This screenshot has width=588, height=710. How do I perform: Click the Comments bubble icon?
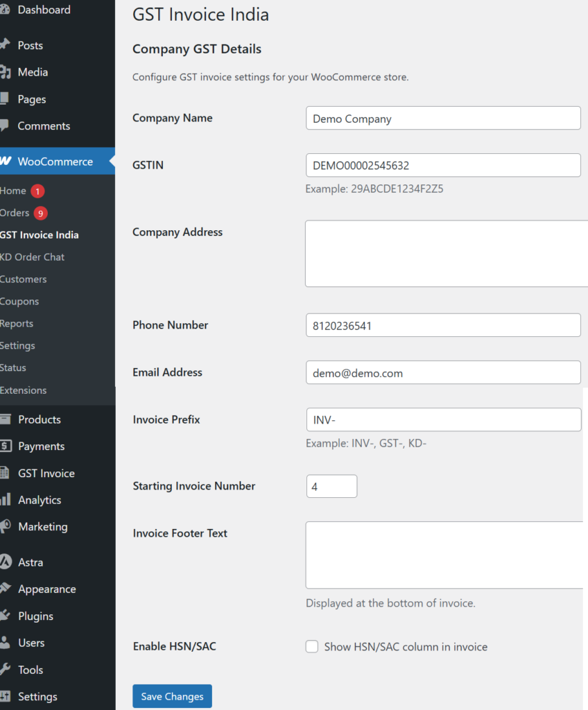click(x=5, y=125)
